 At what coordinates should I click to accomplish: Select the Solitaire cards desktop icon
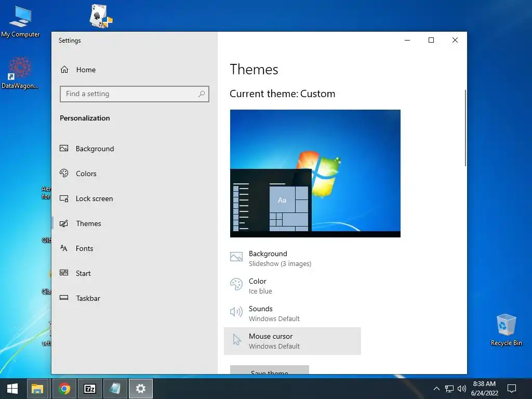(x=101, y=16)
